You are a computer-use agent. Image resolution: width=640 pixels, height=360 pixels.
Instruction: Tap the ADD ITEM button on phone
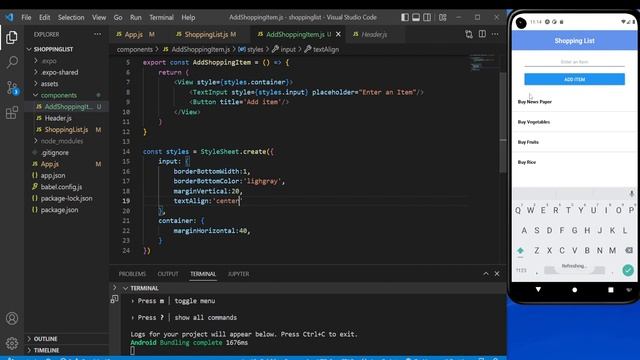574,79
